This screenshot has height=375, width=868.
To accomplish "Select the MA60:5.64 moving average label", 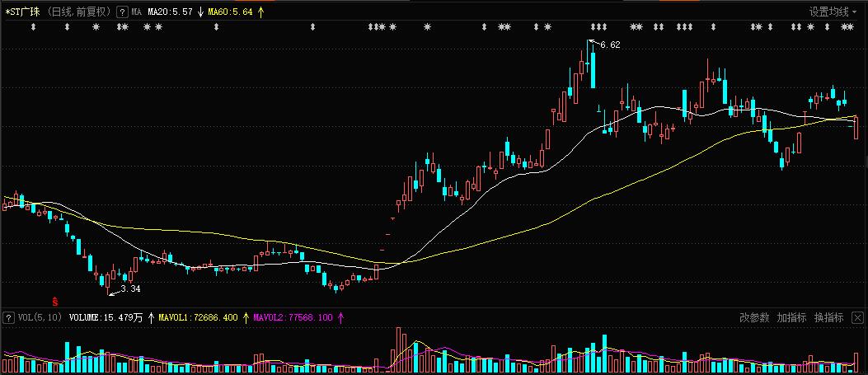I will pyautogui.click(x=230, y=12).
